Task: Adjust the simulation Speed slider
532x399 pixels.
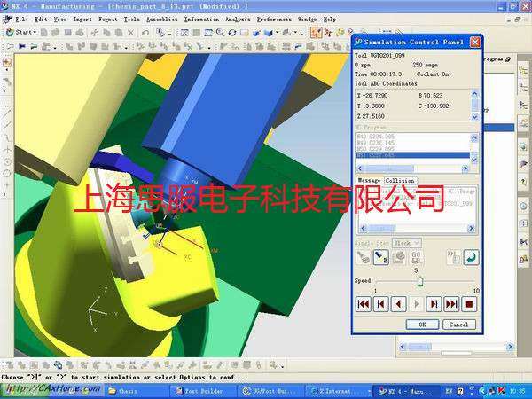Action: (x=420, y=281)
